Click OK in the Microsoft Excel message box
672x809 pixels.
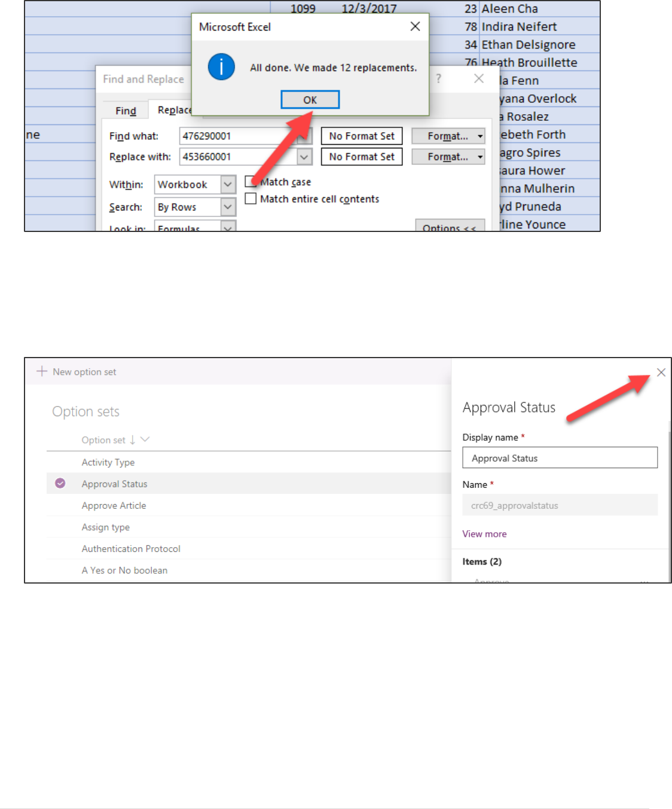tap(310, 100)
